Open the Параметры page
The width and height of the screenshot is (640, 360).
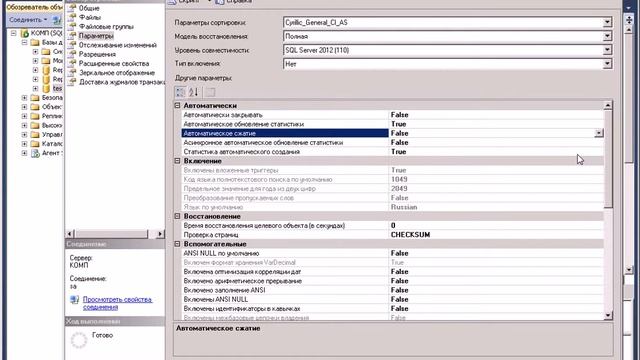coord(96,36)
